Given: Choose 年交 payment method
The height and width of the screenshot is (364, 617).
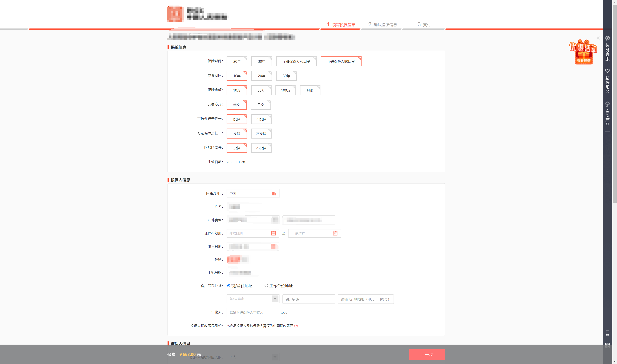Looking at the screenshot, I should [237, 105].
